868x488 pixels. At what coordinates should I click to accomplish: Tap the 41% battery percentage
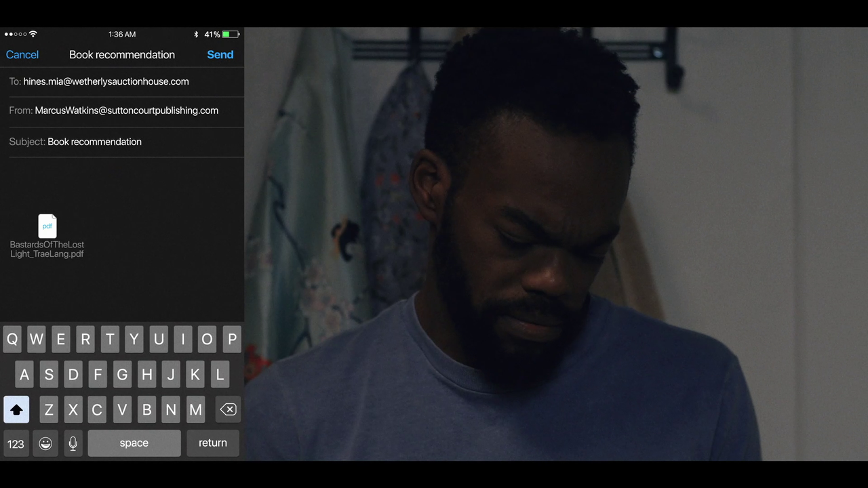(212, 35)
